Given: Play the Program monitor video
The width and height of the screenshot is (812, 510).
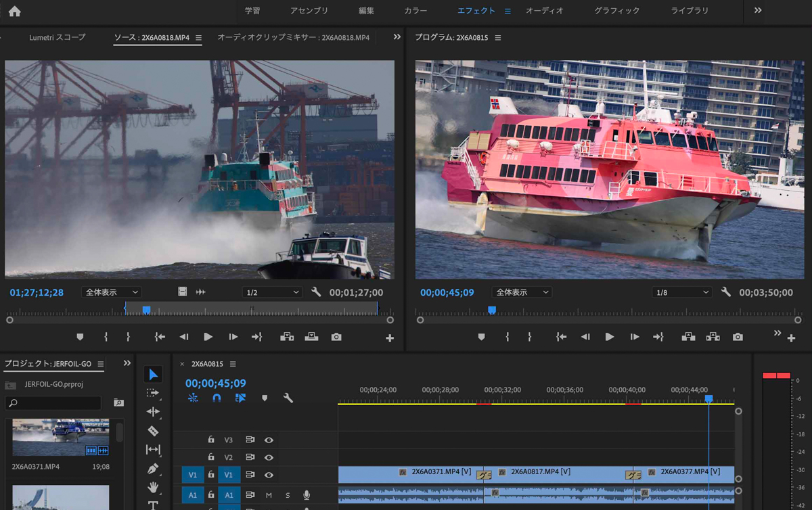Looking at the screenshot, I should tap(610, 337).
